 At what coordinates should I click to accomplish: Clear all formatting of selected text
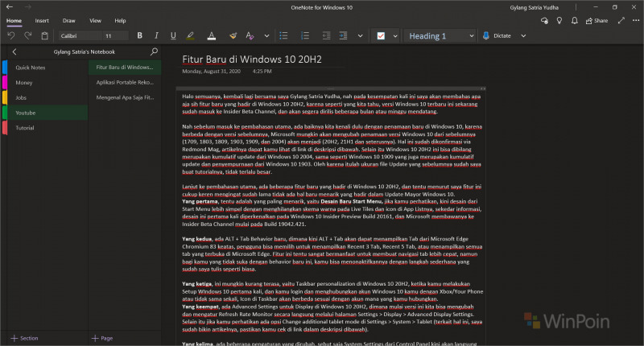[x=250, y=35]
